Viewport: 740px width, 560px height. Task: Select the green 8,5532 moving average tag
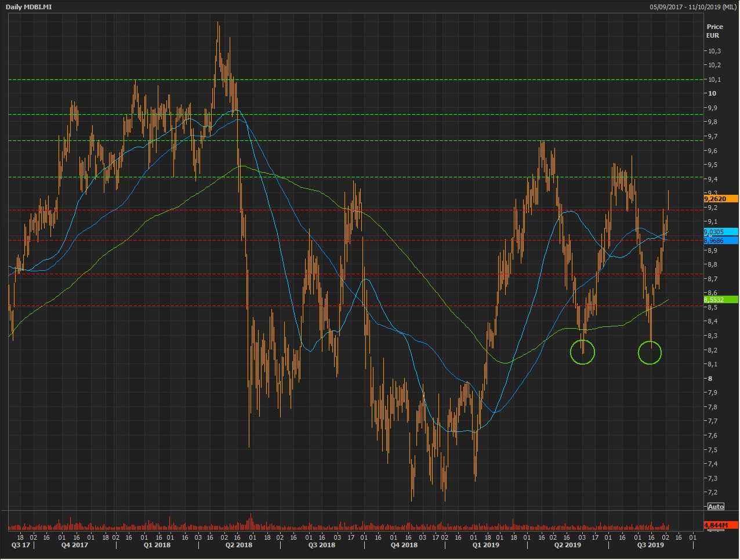720,300
